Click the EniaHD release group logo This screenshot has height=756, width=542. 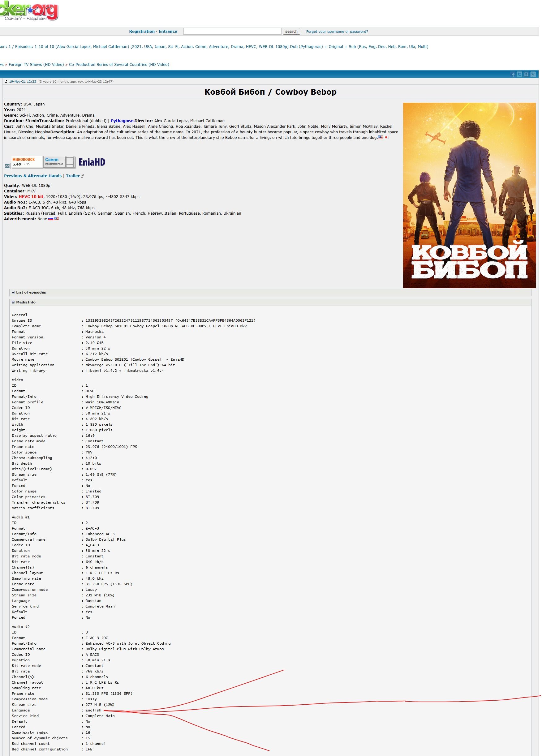tap(92, 162)
